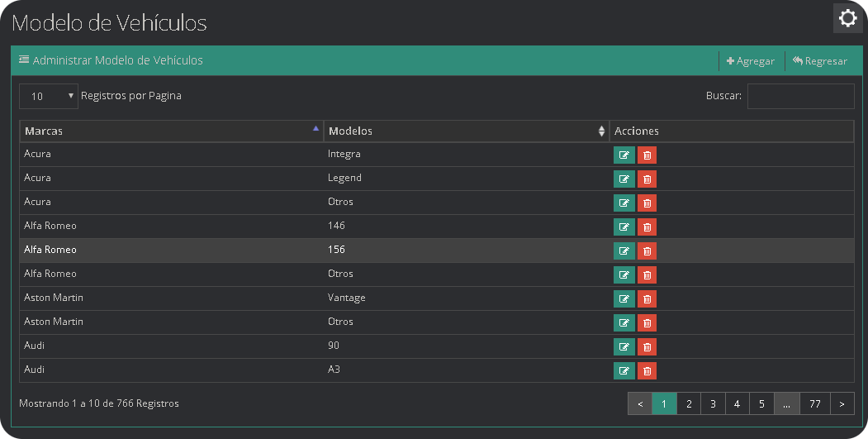Click the Buscar search field
Screen dimensions: 868x439
[x=800, y=96]
